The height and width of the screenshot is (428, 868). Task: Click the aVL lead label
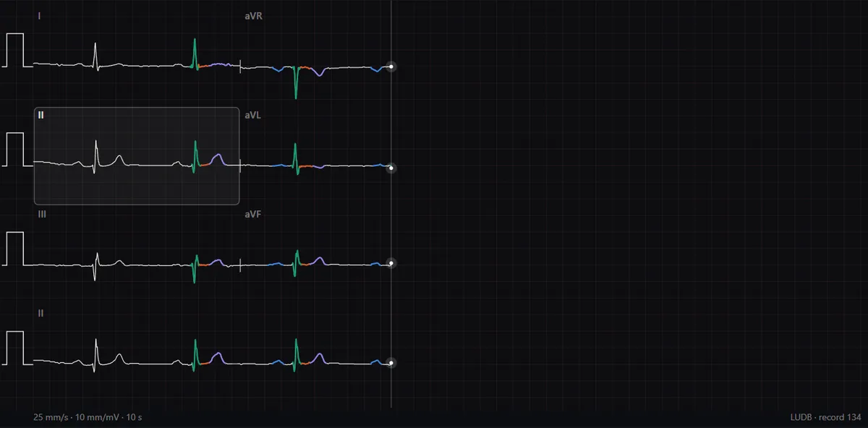pyautogui.click(x=253, y=115)
